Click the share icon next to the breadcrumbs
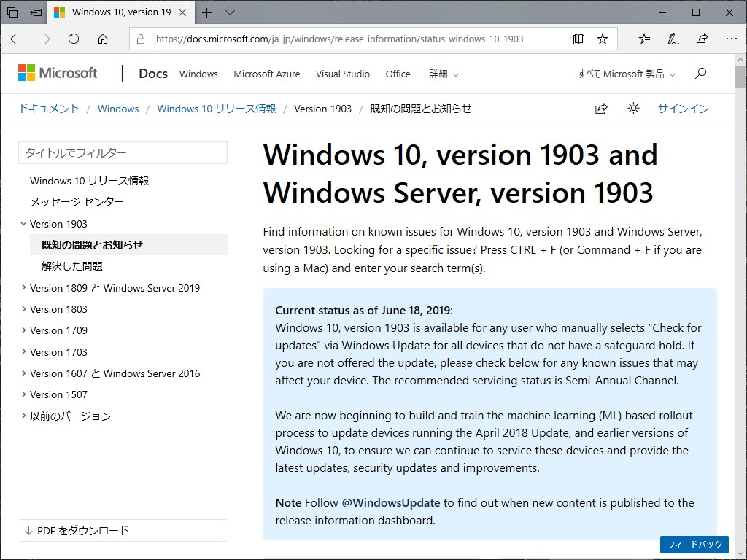 click(601, 108)
